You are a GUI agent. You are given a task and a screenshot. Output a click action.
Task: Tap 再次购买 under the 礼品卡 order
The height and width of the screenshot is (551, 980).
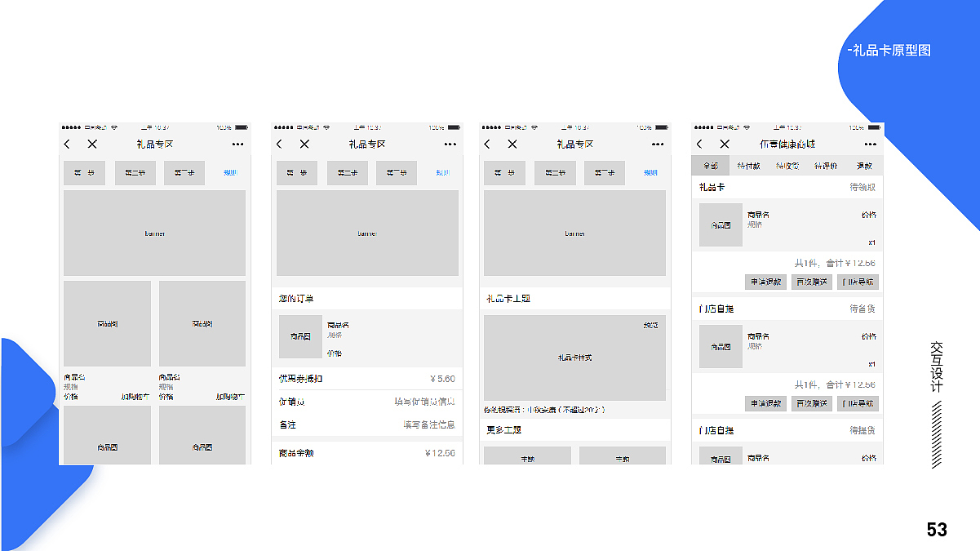pyautogui.click(x=812, y=282)
